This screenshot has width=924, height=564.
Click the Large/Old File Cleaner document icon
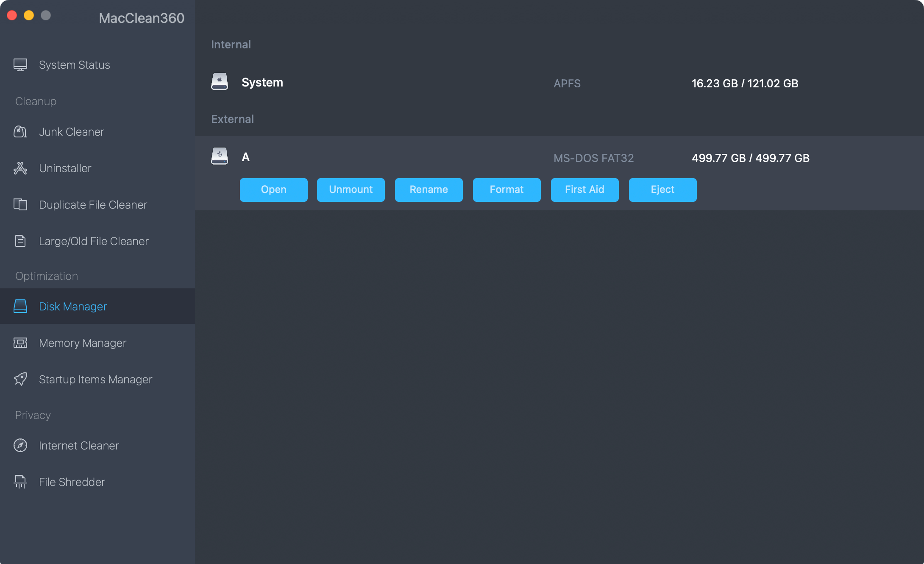pyautogui.click(x=20, y=241)
